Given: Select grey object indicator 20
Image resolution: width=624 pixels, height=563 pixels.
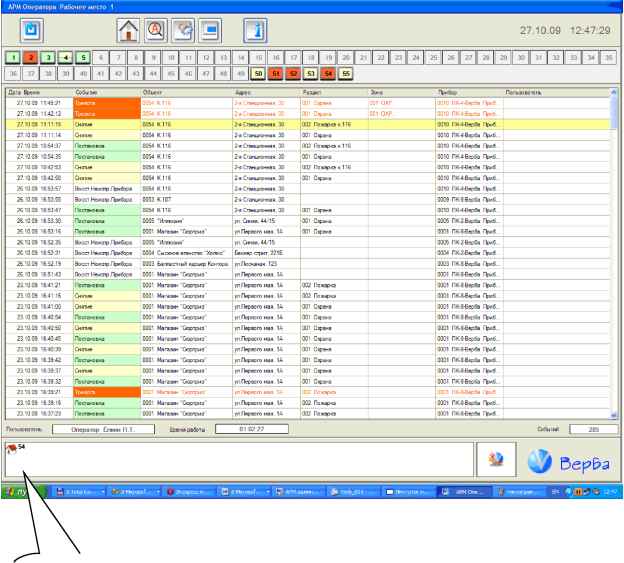Looking at the screenshot, I should coord(346,58).
